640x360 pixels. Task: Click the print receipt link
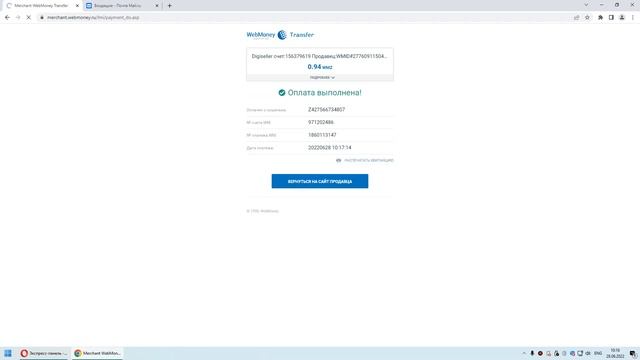tap(365, 160)
